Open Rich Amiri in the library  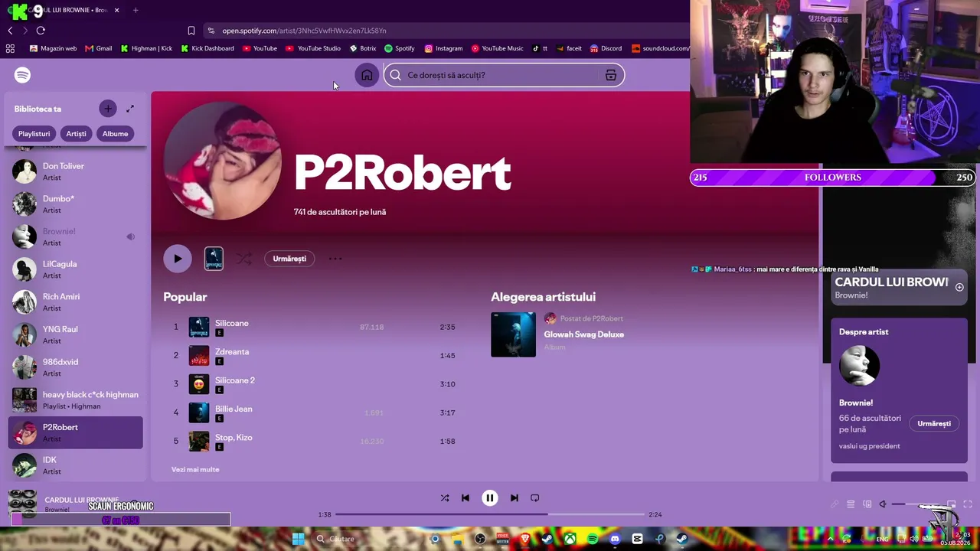(x=75, y=302)
